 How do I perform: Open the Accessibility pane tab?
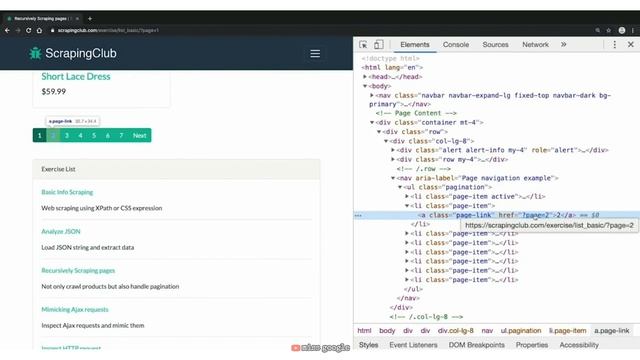579,345
